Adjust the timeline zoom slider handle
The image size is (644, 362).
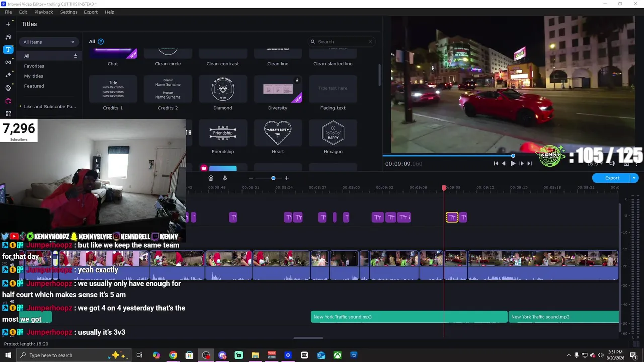pyautogui.click(x=273, y=178)
